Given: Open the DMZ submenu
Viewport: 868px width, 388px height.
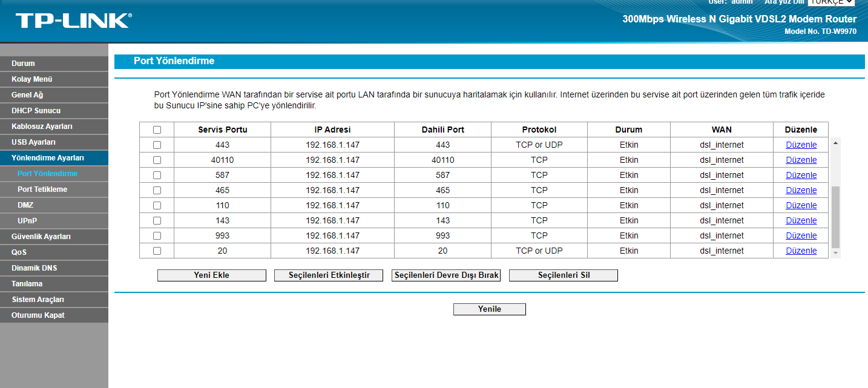Looking at the screenshot, I should (54, 205).
